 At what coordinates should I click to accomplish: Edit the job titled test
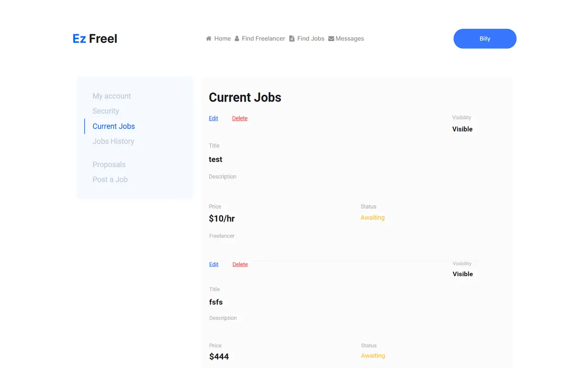coord(214,118)
